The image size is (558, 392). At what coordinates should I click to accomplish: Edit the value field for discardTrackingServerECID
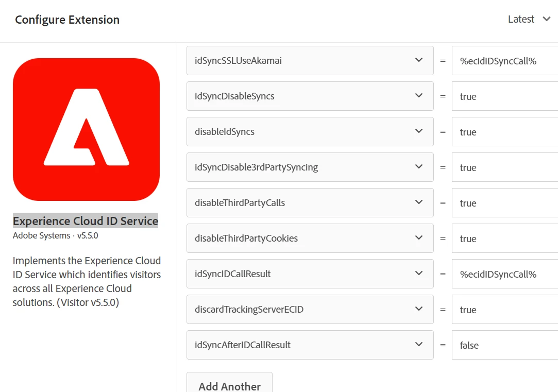505,310
